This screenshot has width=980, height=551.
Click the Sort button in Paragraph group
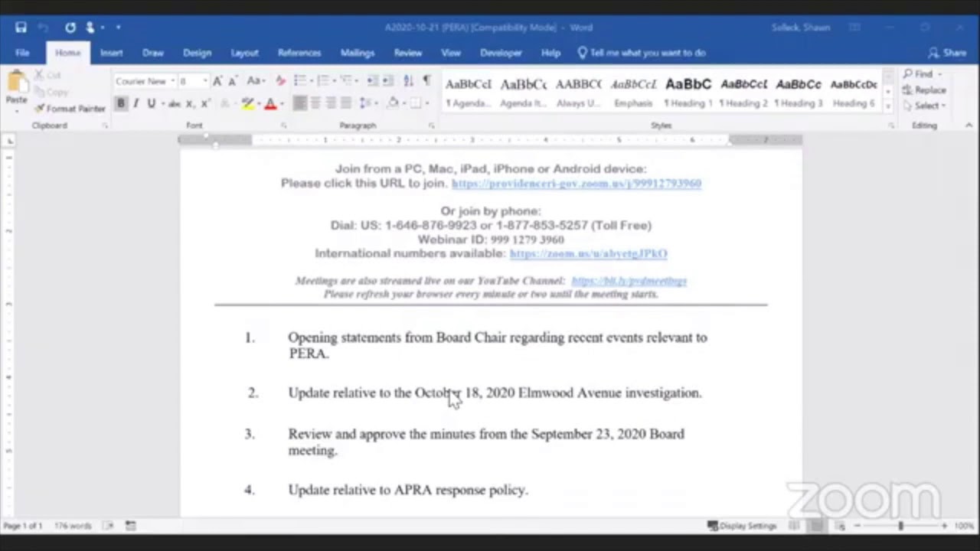(x=408, y=81)
